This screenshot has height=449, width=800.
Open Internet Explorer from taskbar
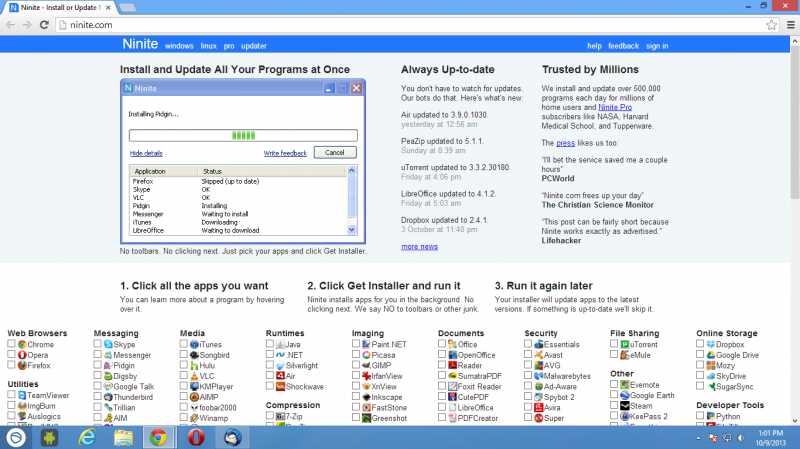click(x=87, y=438)
